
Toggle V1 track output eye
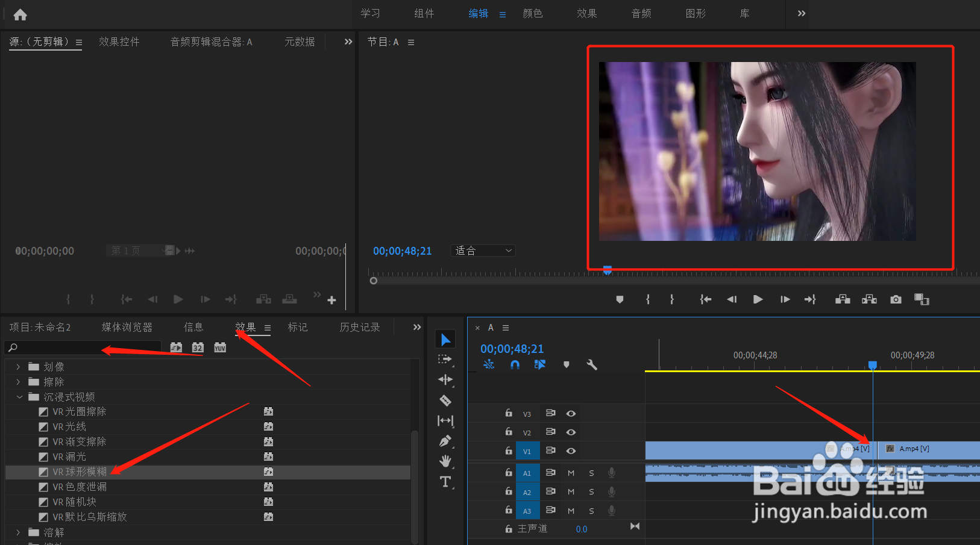pos(571,451)
